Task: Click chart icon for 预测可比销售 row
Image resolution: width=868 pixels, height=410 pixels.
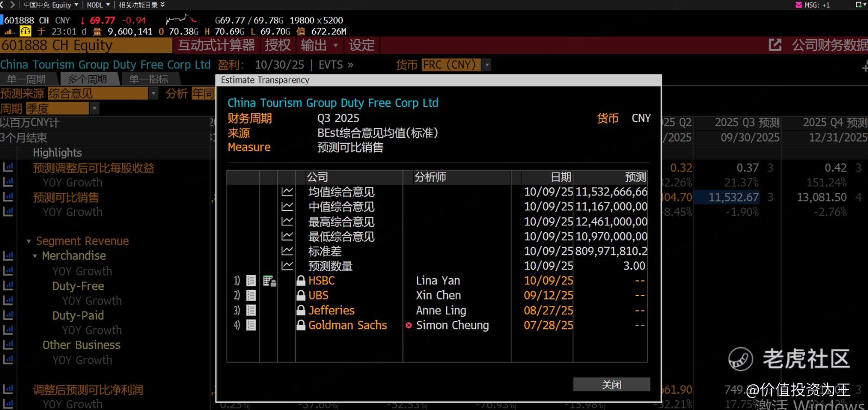Action: [8, 197]
